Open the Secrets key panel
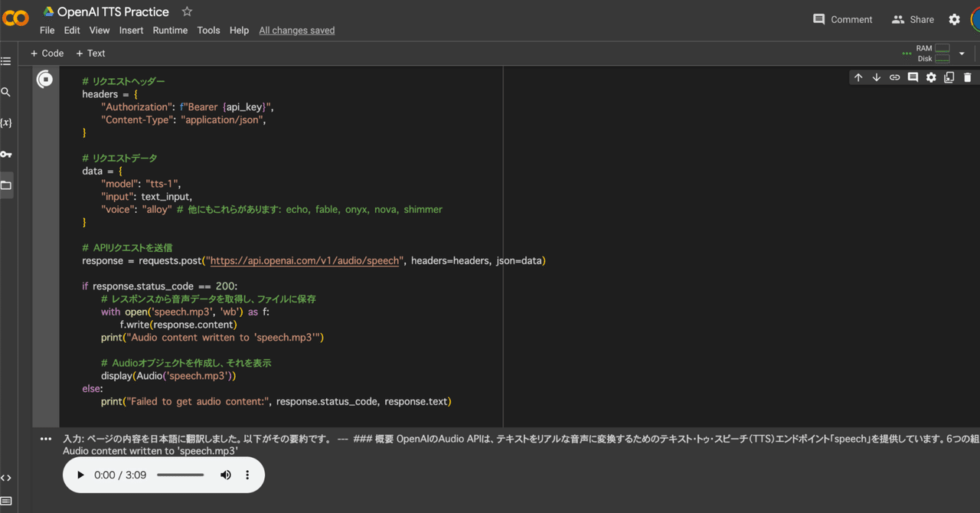 click(x=6, y=154)
